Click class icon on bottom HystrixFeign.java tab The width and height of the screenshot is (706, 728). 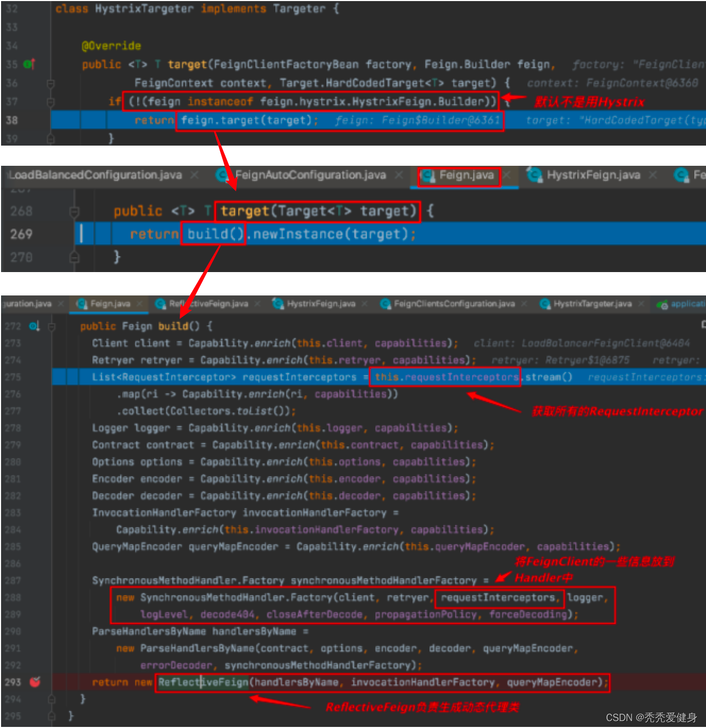[278, 304]
